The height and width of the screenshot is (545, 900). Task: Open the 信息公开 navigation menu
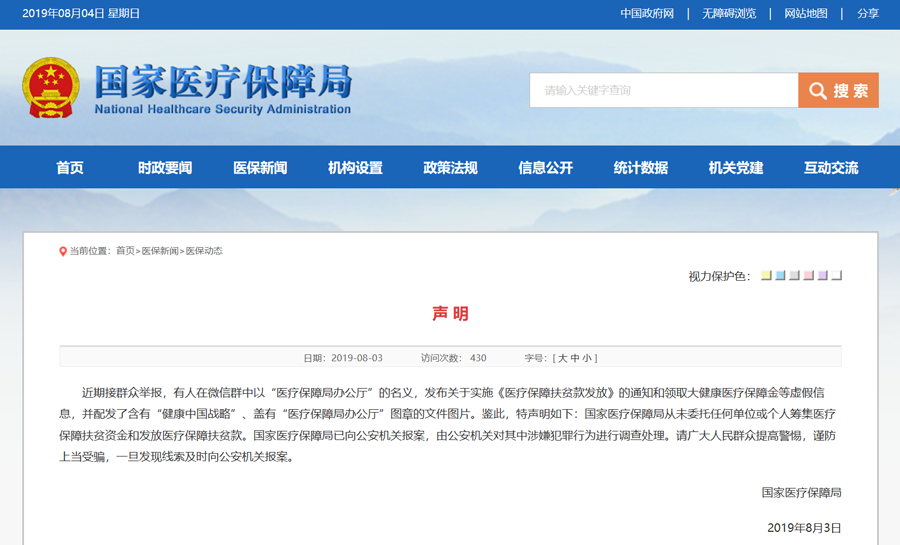(545, 168)
